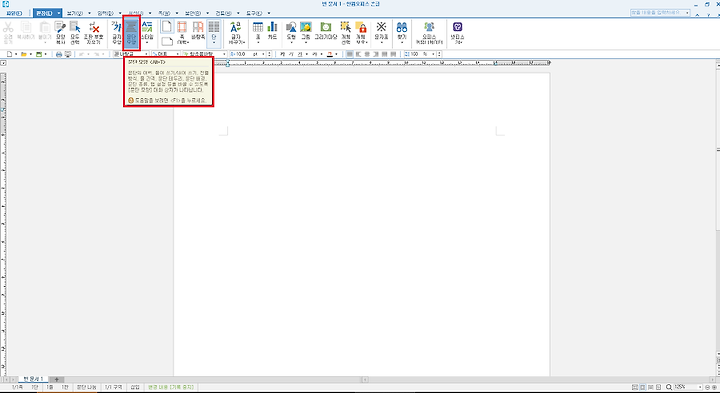This screenshot has height=393, width=720.
Task: Select the 빈 문서 1 document tab
Action: (33, 379)
